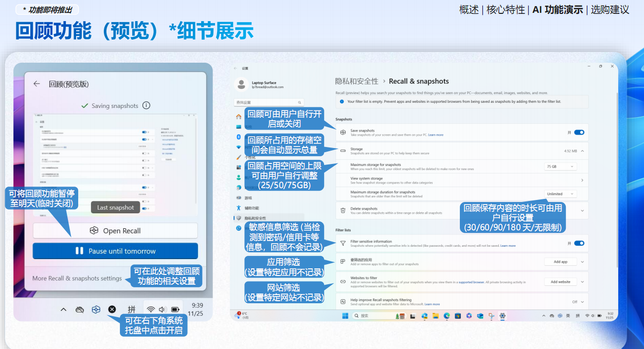644x349 pixels.
Task: Open the supported browser link
Action: tap(471, 282)
